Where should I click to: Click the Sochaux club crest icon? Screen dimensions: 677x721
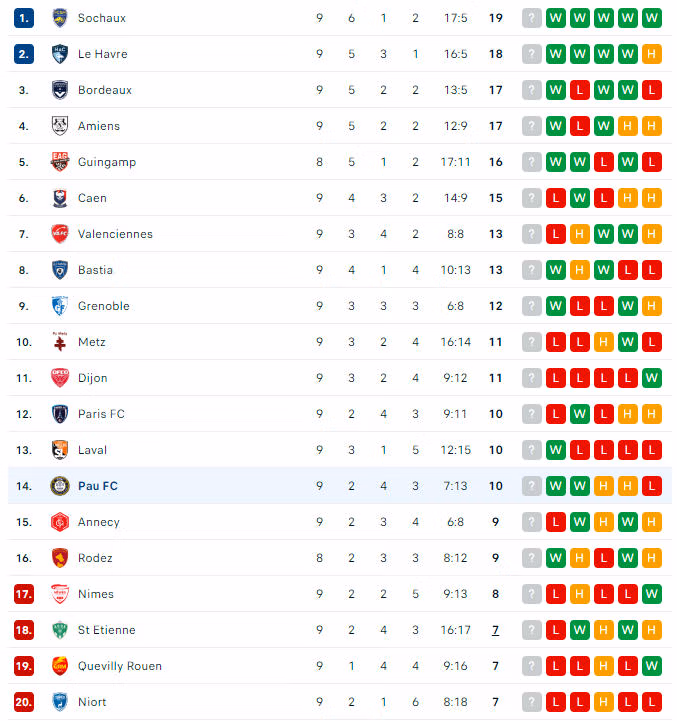[60, 18]
